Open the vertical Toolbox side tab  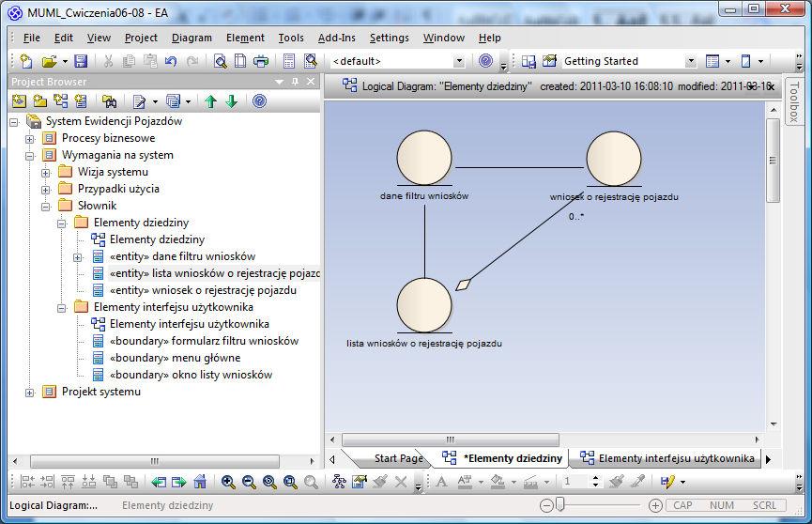[793, 101]
